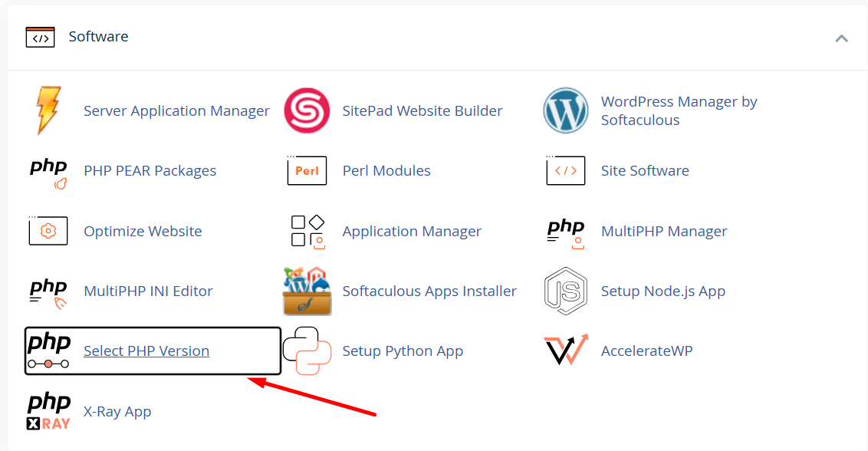Open PHP PEAR Packages link
This screenshot has height=451, width=868.
click(x=150, y=170)
